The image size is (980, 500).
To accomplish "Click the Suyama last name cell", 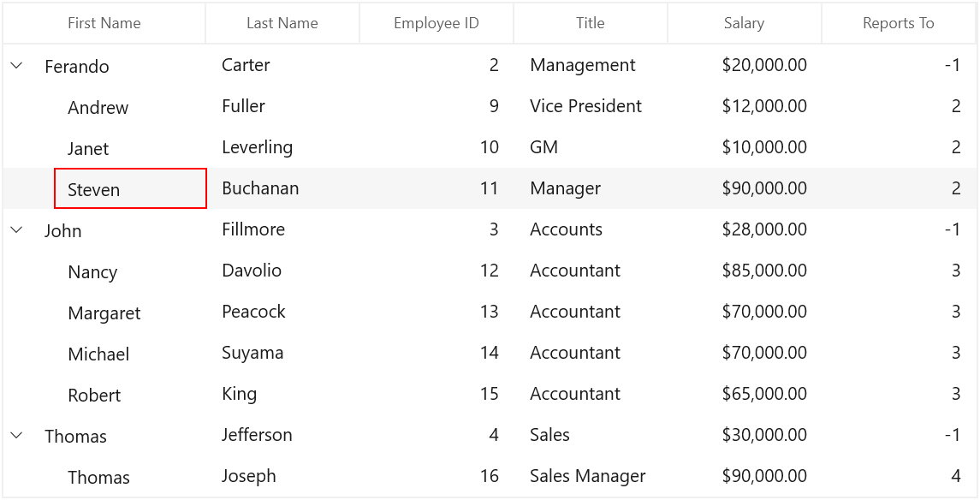I will 282,353.
